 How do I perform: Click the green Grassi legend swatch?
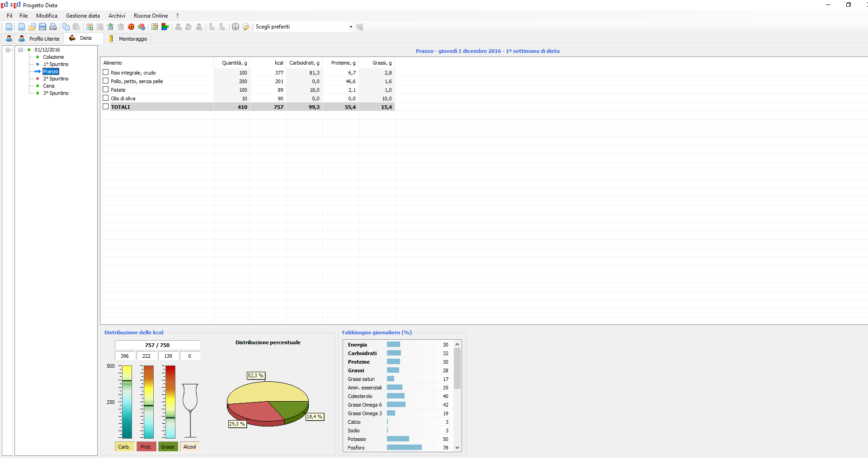click(x=168, y=447)
